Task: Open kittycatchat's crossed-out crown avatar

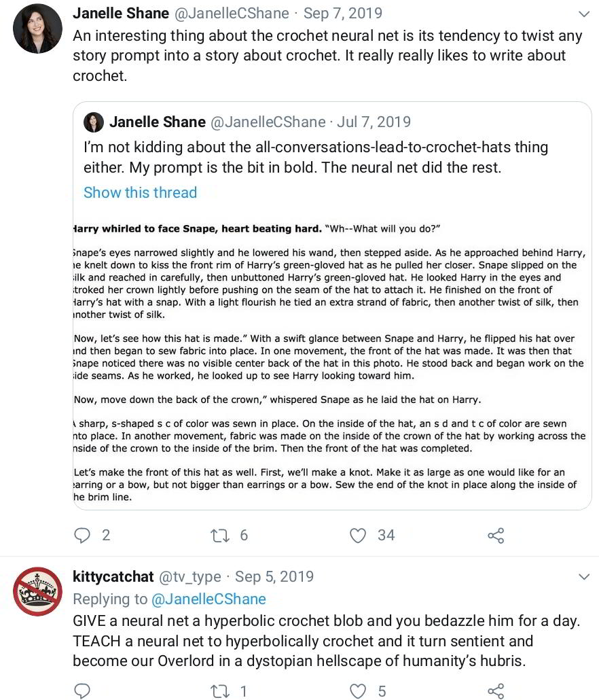Action: (x=37, y=591)
